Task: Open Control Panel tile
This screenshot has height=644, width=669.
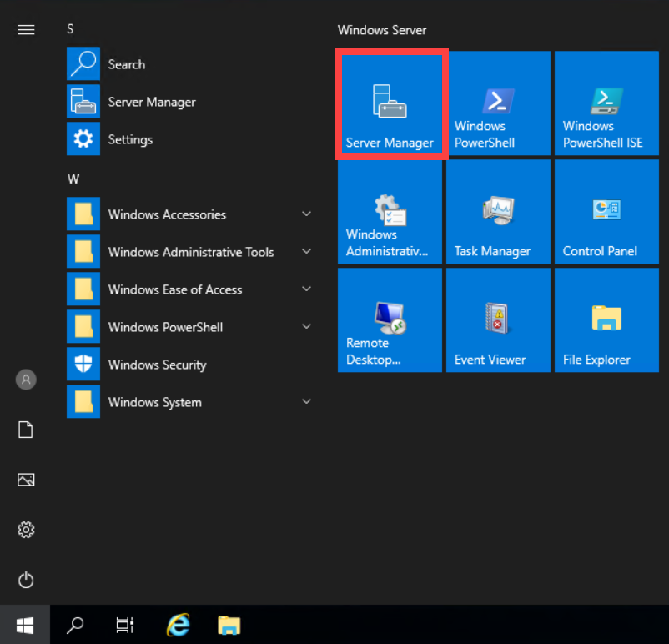Action: click(606, 211)
